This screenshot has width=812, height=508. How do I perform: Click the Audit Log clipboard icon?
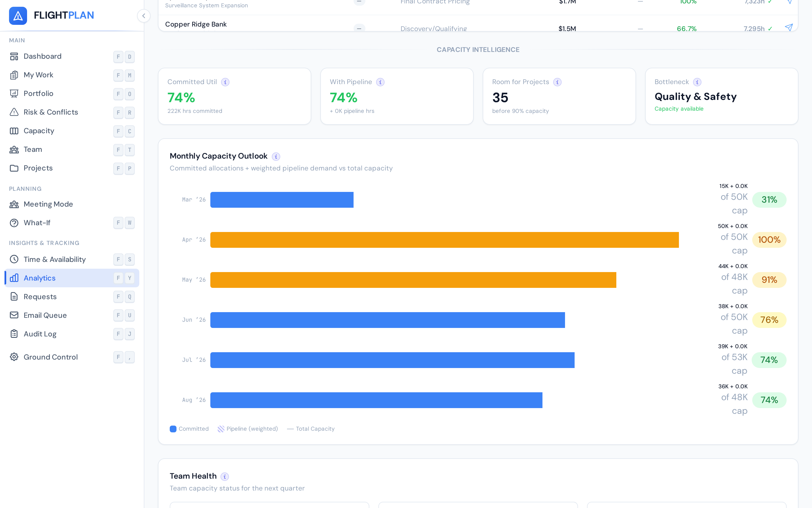(x=14, y=334)
